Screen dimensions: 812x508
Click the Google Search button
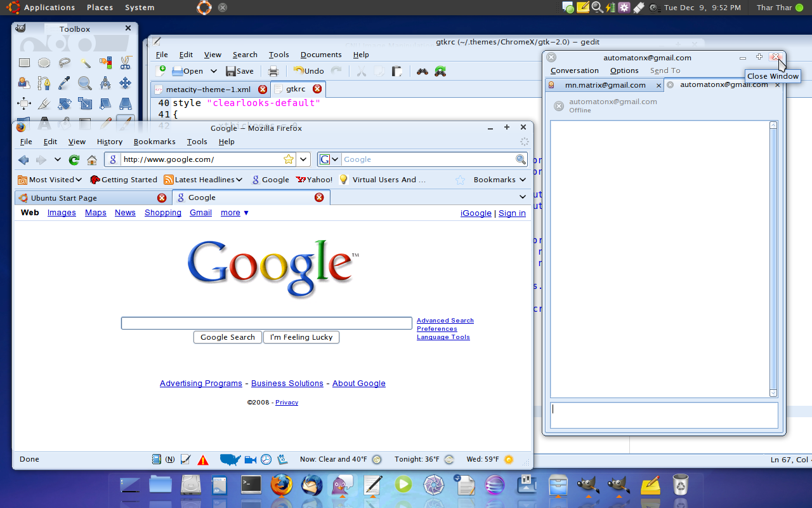(x=228, y=337)
